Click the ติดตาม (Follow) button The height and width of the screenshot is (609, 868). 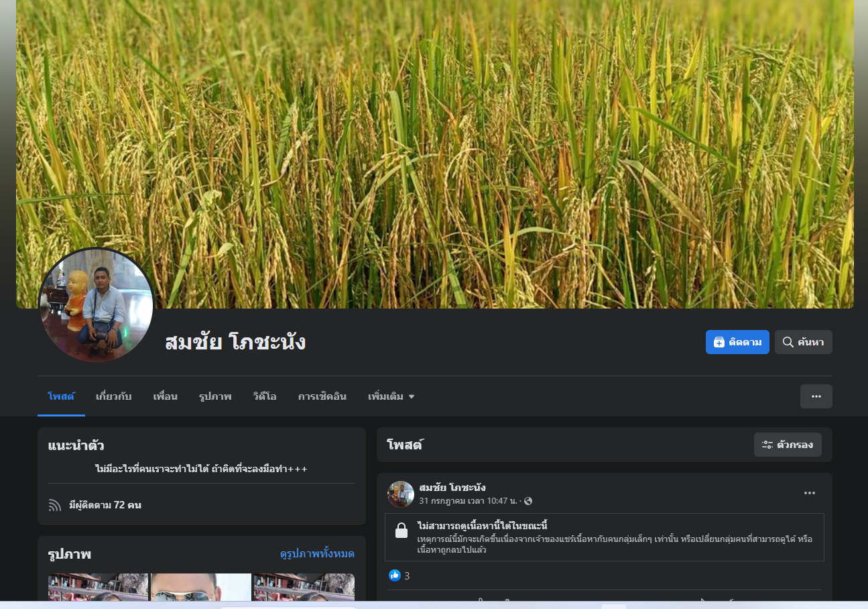point(737,342)
